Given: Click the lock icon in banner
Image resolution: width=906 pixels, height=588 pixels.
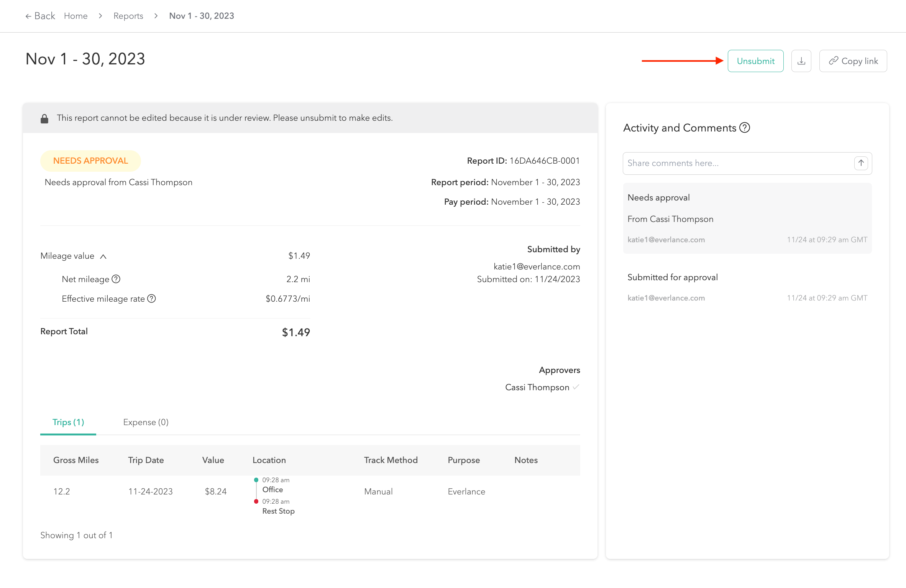Looking at the screenshot, I should click(x=44, y=118).
